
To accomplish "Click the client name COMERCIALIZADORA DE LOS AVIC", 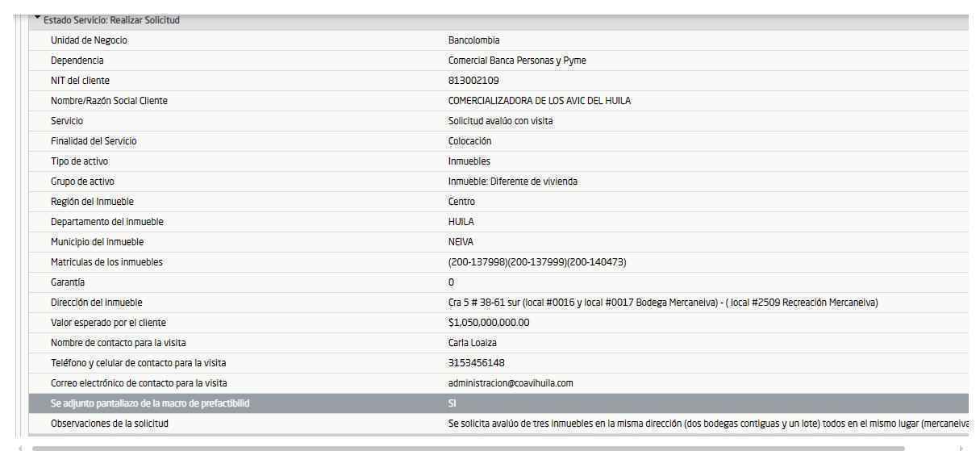I will point(540,101).
